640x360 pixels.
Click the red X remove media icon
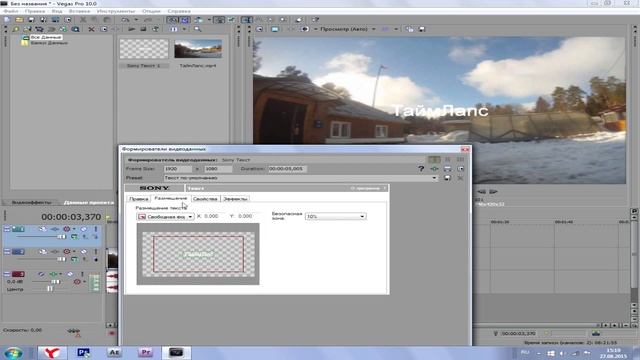click(91, 29)
